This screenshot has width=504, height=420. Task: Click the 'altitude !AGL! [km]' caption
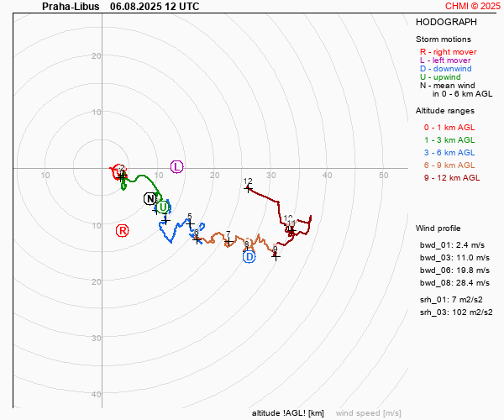[x=287, y=413]
